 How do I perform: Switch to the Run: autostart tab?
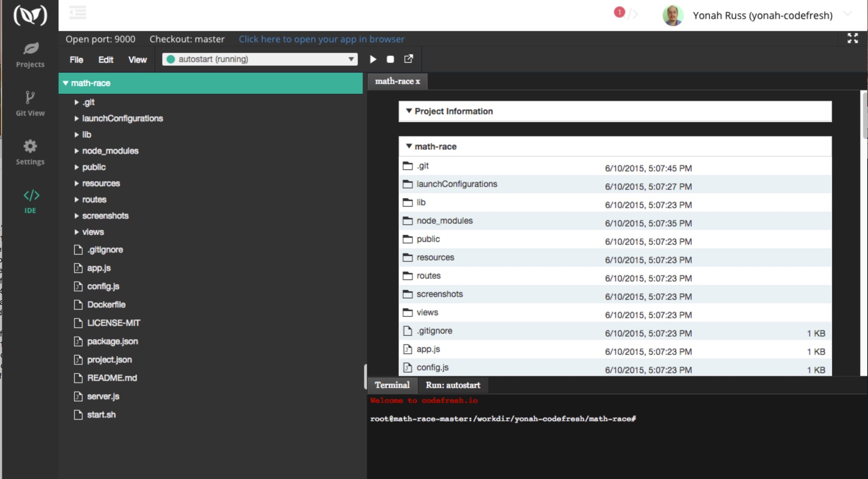[453, 385]
